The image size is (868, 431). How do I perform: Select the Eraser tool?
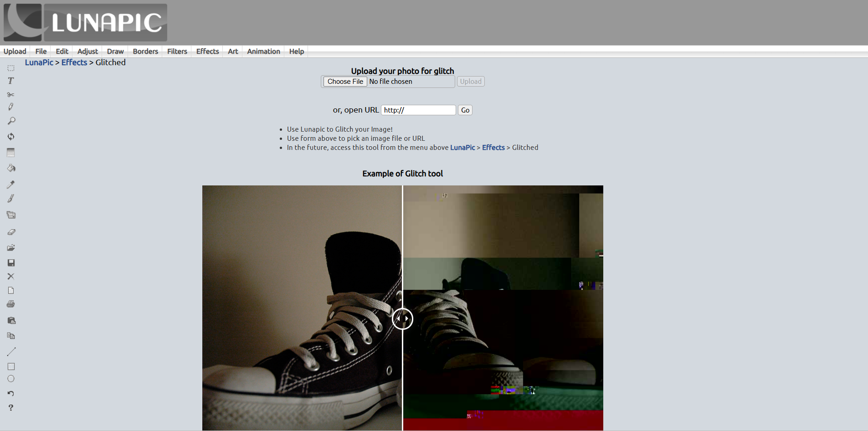click(11, 232)
